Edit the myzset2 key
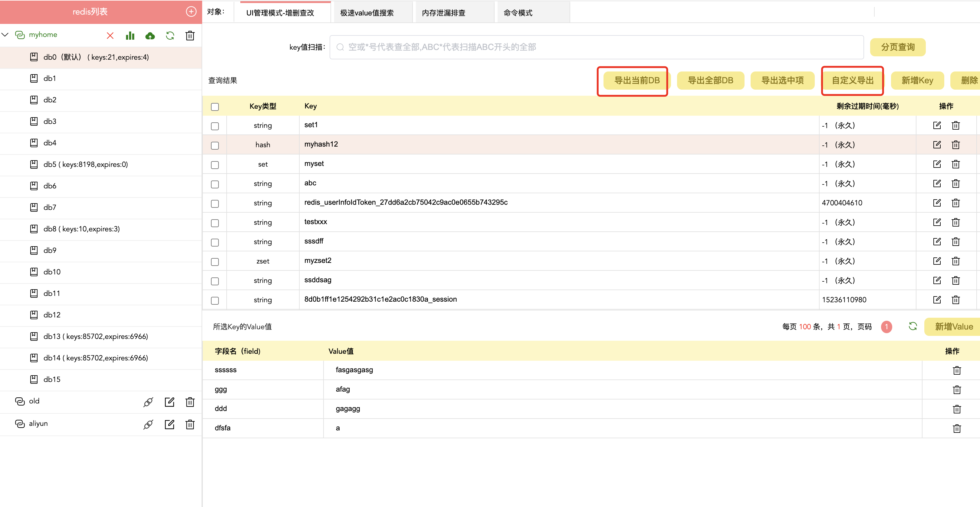 937,261
